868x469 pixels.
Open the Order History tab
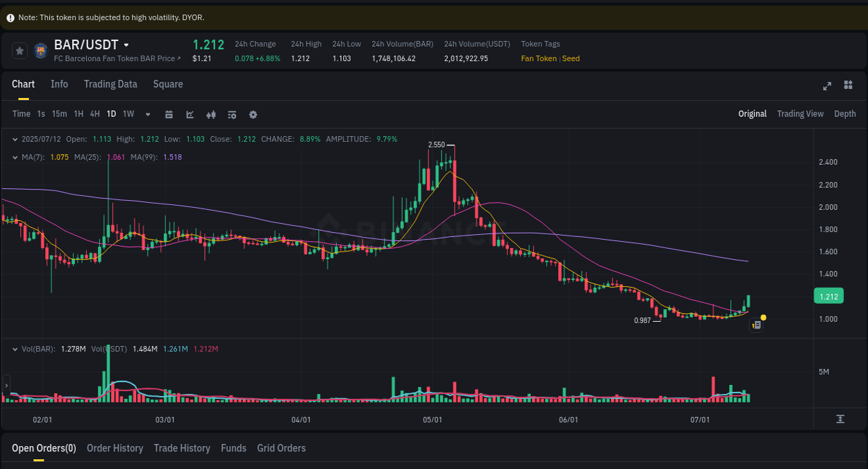click(115, 448)
